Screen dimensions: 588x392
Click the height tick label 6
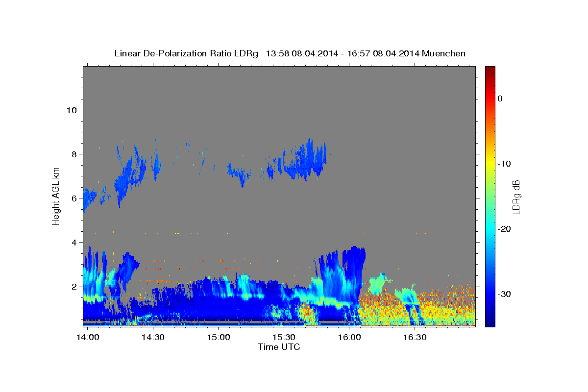click(74, 198)
